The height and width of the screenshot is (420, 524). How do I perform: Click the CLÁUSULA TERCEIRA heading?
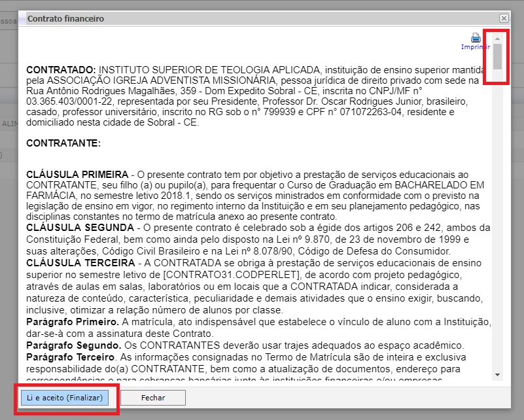[x=77, y=262]
